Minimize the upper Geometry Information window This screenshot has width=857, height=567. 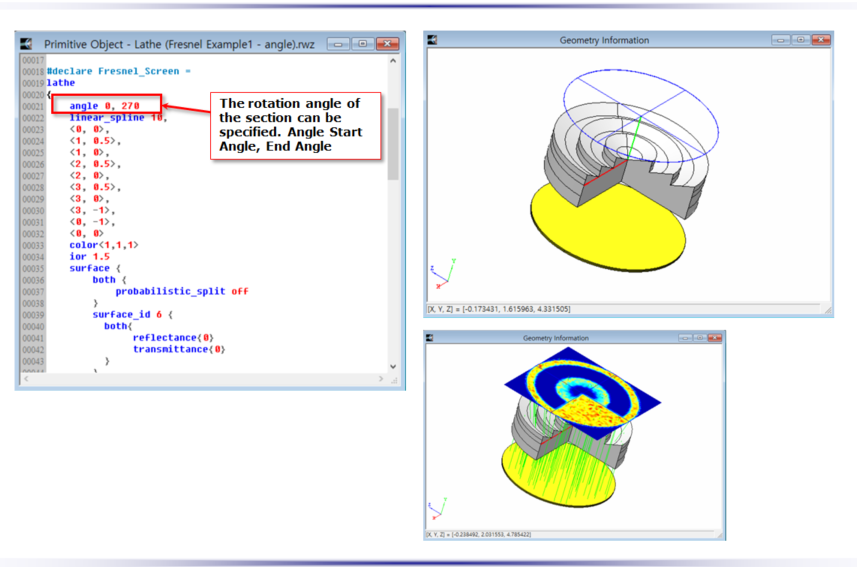(x=779, y=40)
